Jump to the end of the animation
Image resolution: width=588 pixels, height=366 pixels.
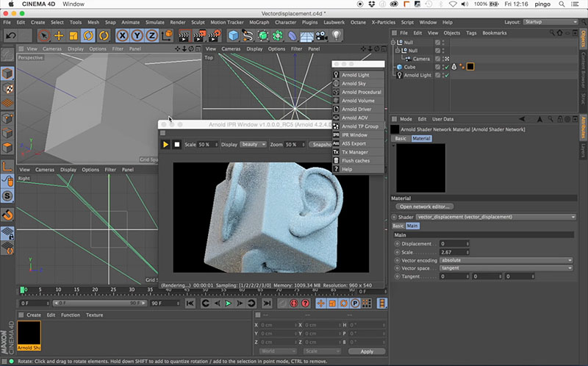click(x=267, y=303)
